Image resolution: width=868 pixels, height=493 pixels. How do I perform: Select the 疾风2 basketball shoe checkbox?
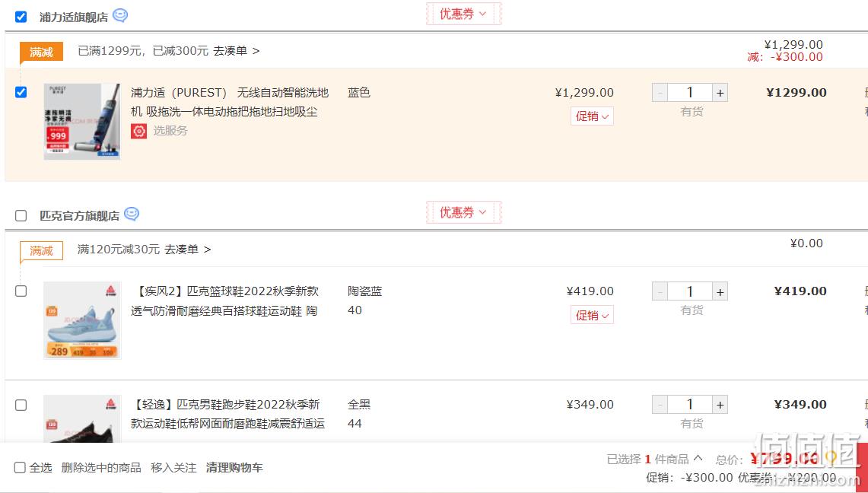click(x=21, y=291)
